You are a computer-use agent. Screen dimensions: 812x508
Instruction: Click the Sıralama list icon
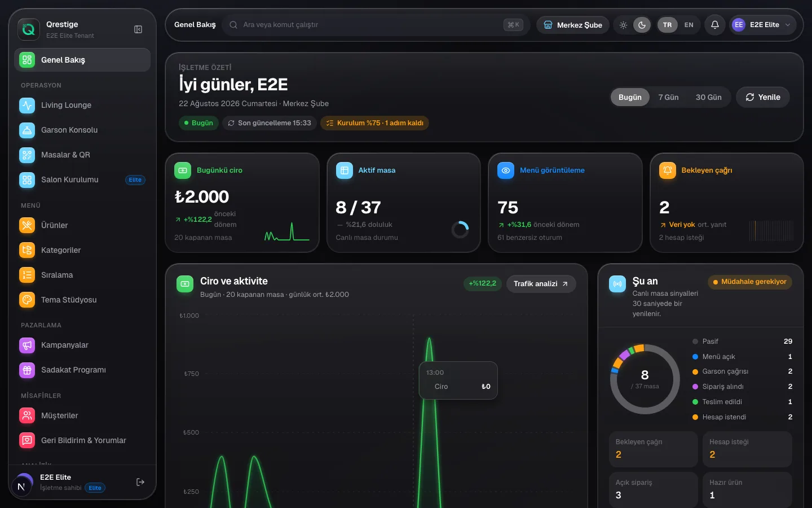pos(27,275)
